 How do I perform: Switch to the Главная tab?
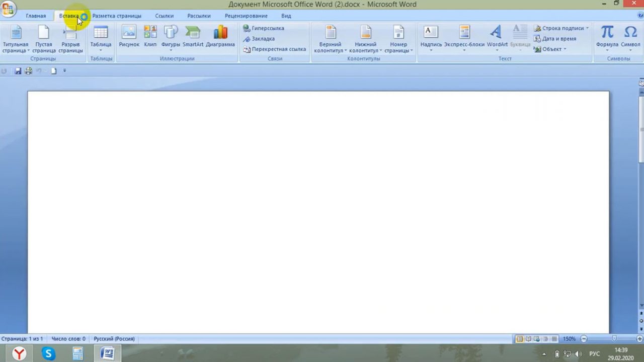pyautogui.click(x=36, y=16)
